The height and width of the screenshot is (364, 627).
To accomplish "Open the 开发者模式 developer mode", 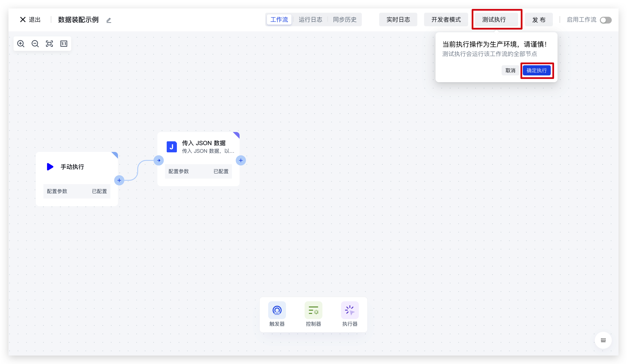I will (x=446, y=20).
